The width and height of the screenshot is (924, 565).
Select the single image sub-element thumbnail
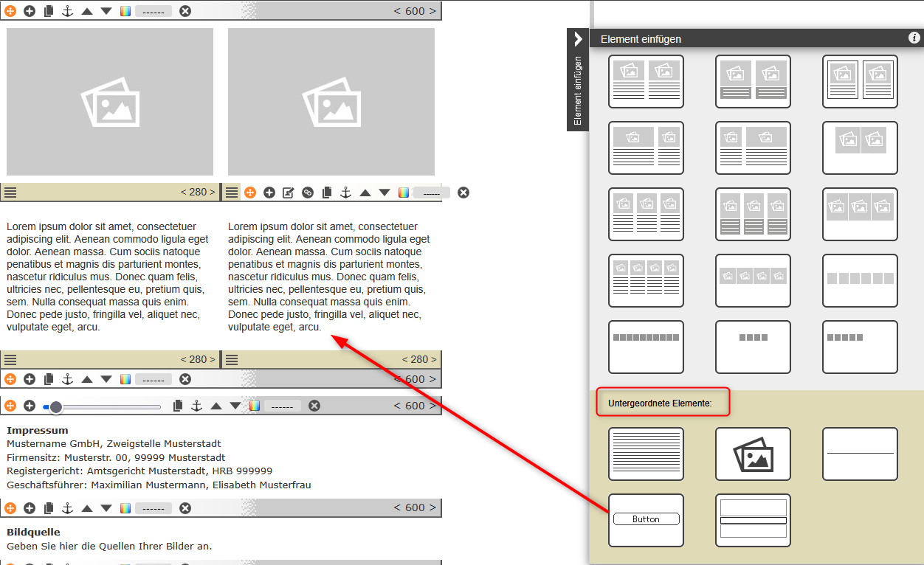753,454
